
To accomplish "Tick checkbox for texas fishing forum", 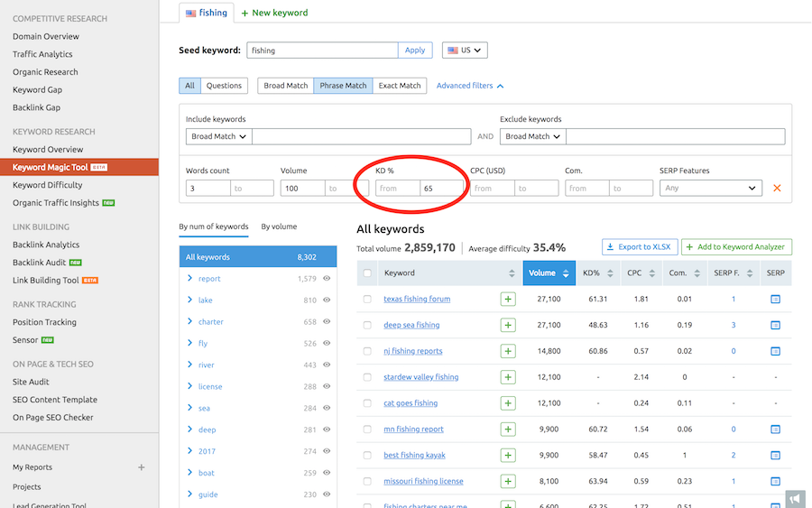I will (367, 299).
